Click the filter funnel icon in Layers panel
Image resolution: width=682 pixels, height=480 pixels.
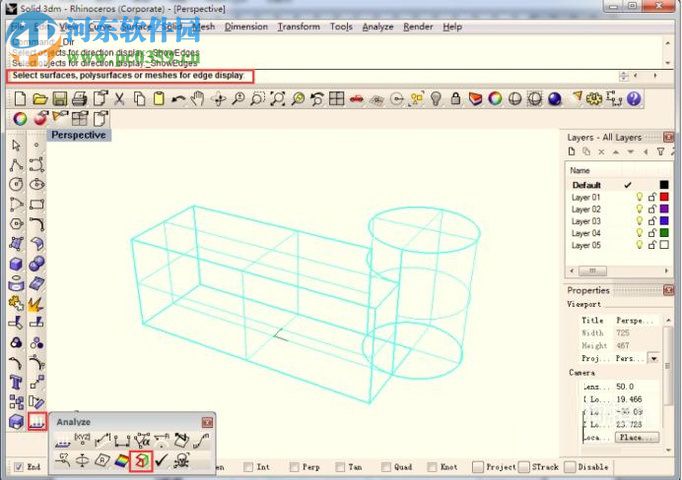tap(660, 151)
